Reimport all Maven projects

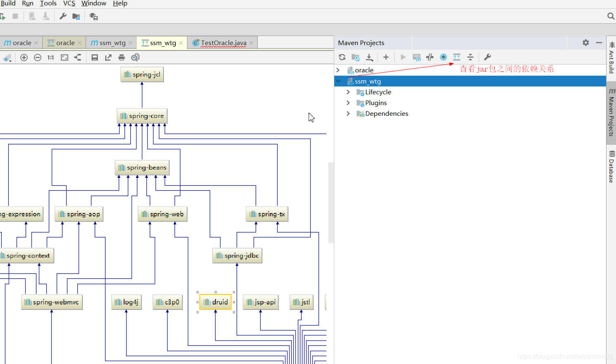342,57
